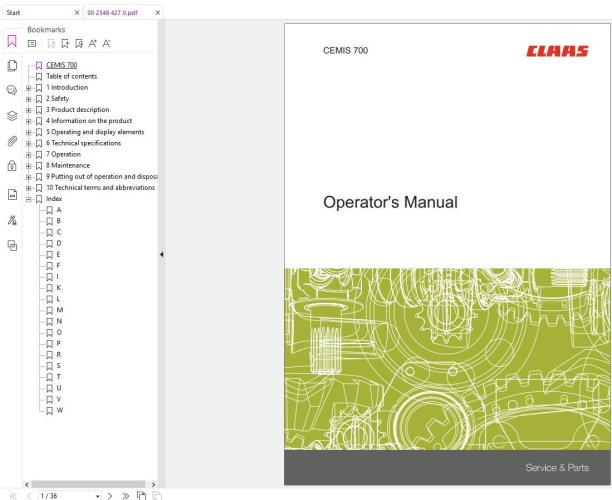The width and height of the screenshot is (612, 500).
Task: Select the 10 Technical terms and abbreviations bookmark
Action: 101,187
